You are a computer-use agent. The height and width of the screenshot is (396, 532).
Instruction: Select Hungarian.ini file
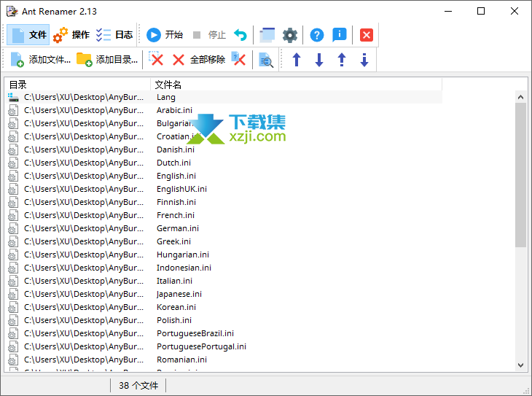click(x=182, y=255)
